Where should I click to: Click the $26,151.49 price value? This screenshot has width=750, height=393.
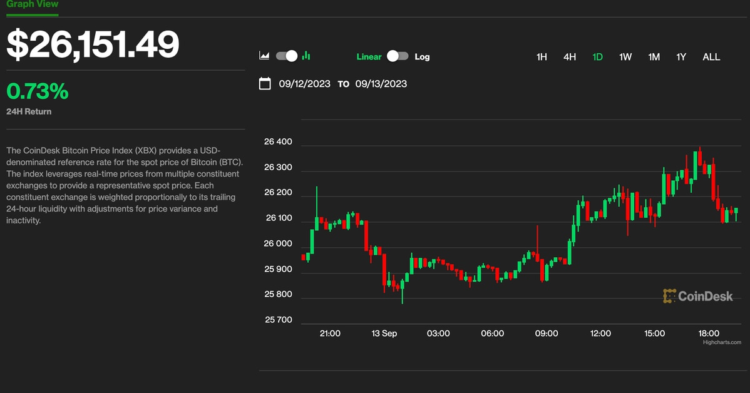pos(93,44)
